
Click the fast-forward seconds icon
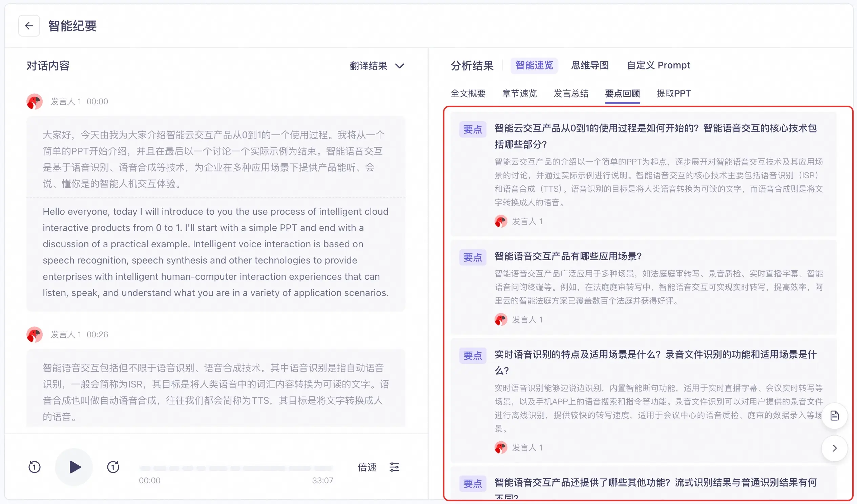(113, 467)
